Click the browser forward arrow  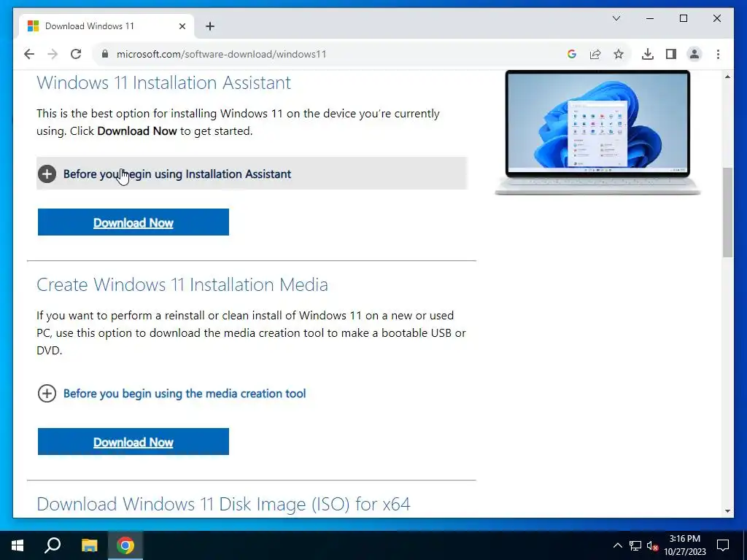coord(53,54)
